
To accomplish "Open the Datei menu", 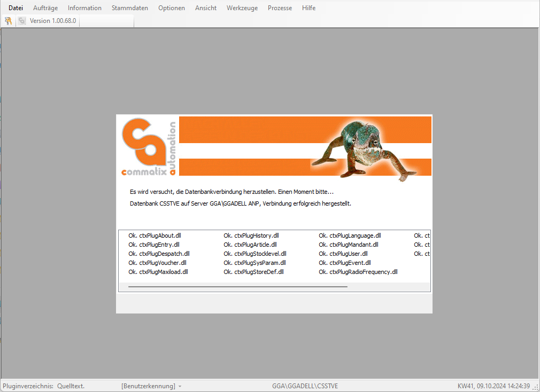I will coord(16,8).
